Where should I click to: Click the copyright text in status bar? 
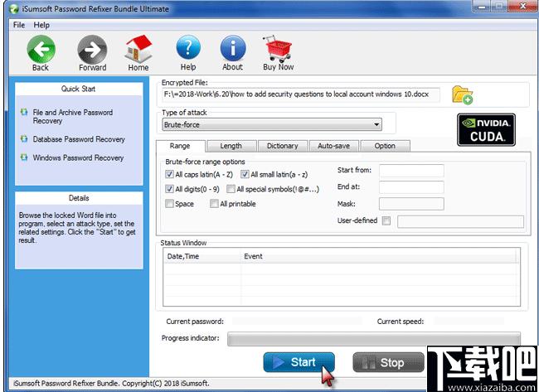coord(111,383)
